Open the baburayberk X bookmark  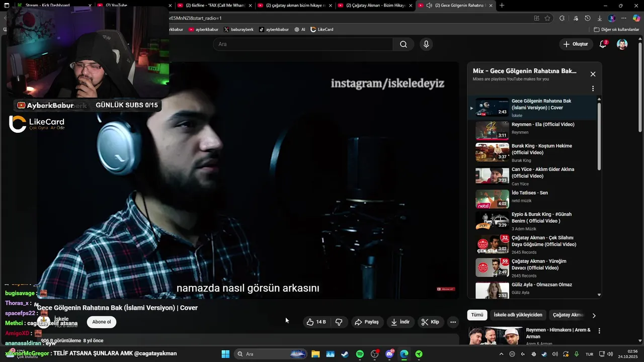coord(239,30)
